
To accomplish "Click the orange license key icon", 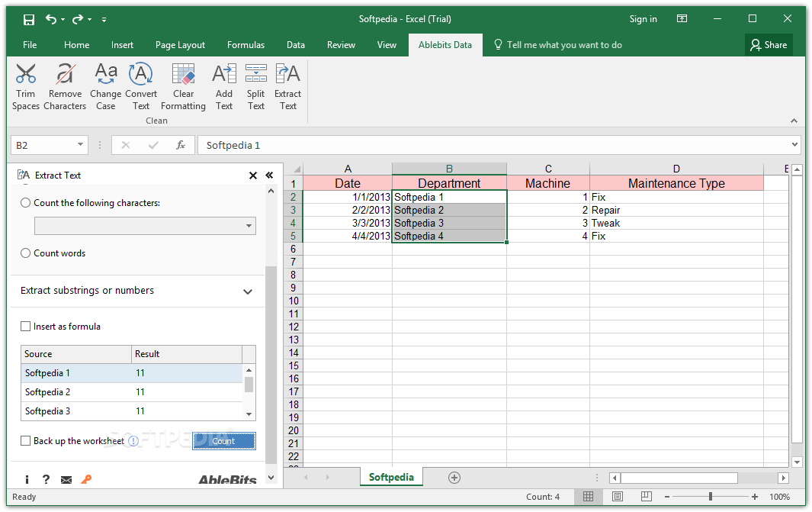I will pyautogui.click(x=86, y=479).
